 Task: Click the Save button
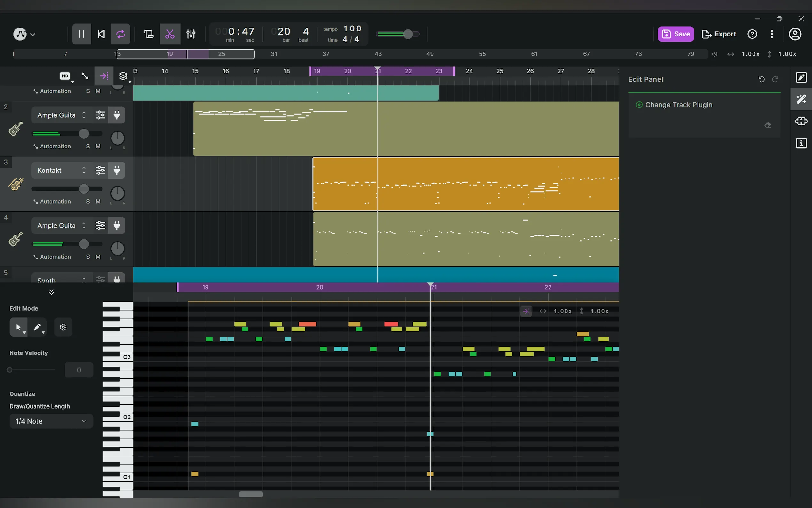[x=675, y=34]
